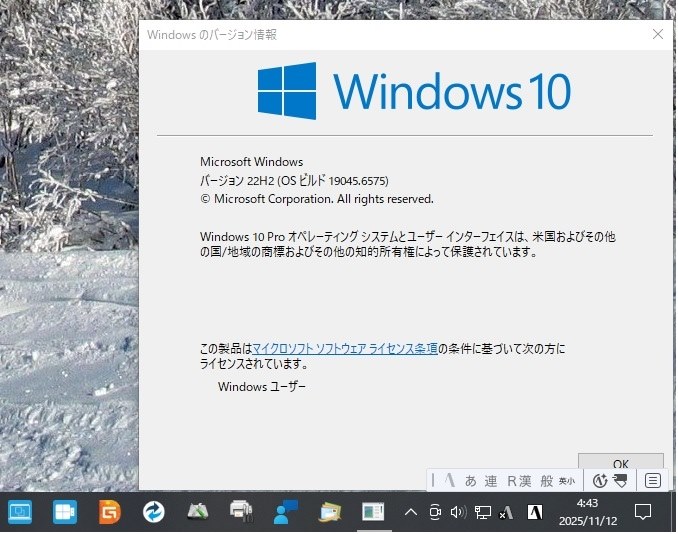Click the sparkle circle ATOK tool icon
Viewport: 678px width, 534px height.
point(599,480)
